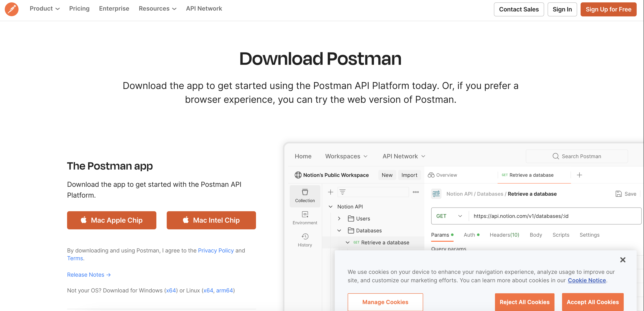The height and width of the screenshot is (311, 644).
Task: Click the filter icon in collection search
Action: [342, 192]
